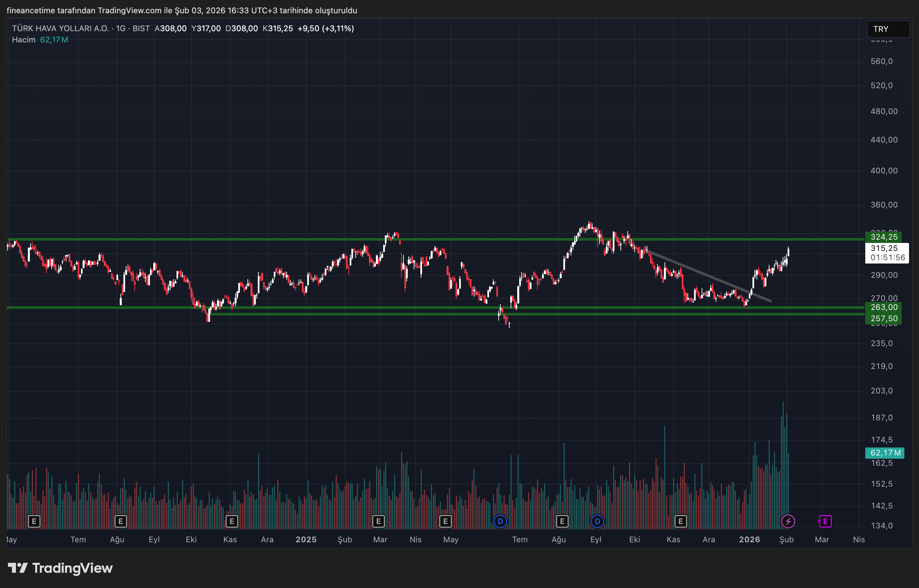The width and height of the screenshot is (919, 588).
Task: Click the blue dividend D marker at Eyl 2025
Action: (597, 521)
